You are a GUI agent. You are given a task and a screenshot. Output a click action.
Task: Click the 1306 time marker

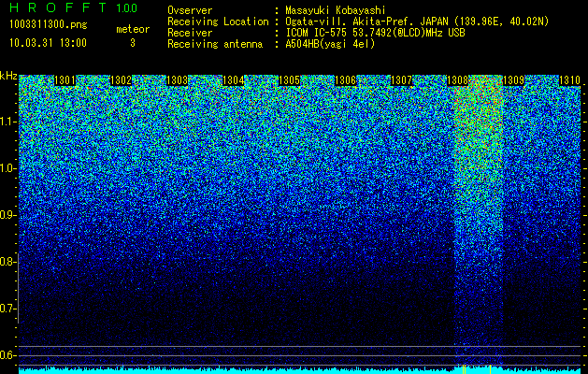(x=345, y=80)
